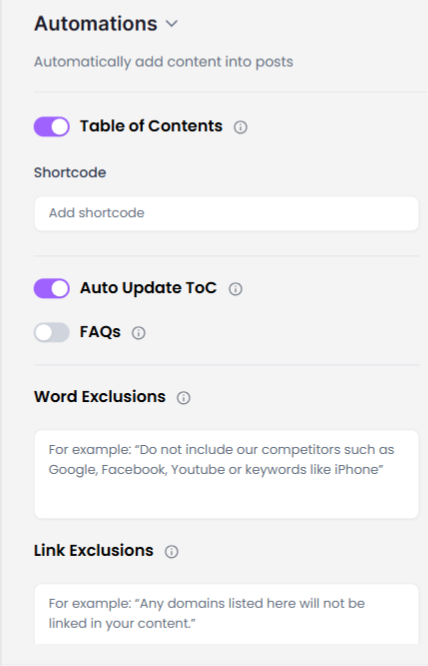Click the Link Exclusions info icon
The width and height of the screenshot is (428, 666).
[x=172, y=551]
